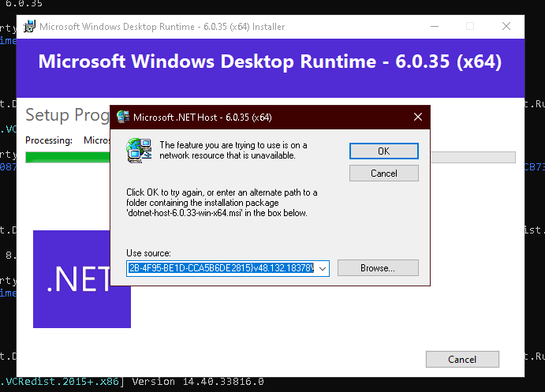Click the 'Processing:' label
This screenshot has width=545, height=392.
[49, 140]
